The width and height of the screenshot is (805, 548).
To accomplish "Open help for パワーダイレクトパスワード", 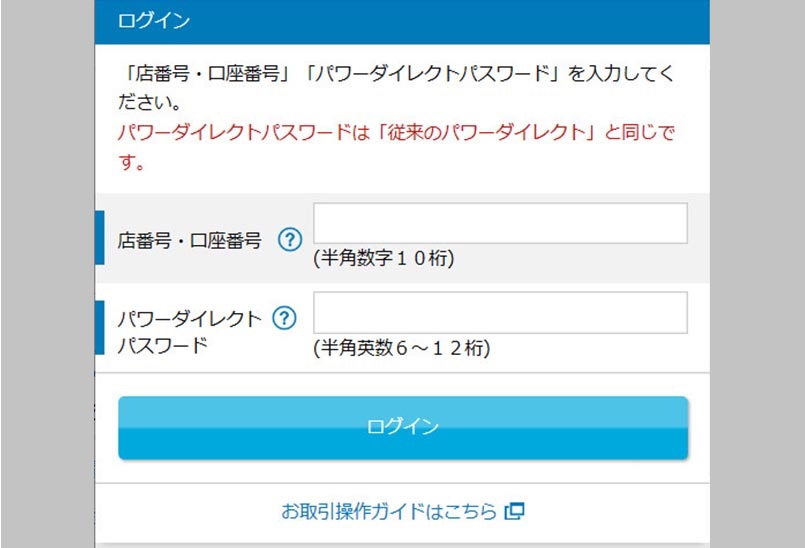I will point(285,318).
